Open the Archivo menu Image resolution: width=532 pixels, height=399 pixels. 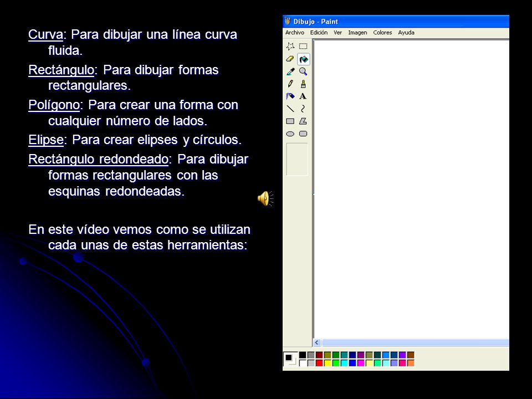294,33
